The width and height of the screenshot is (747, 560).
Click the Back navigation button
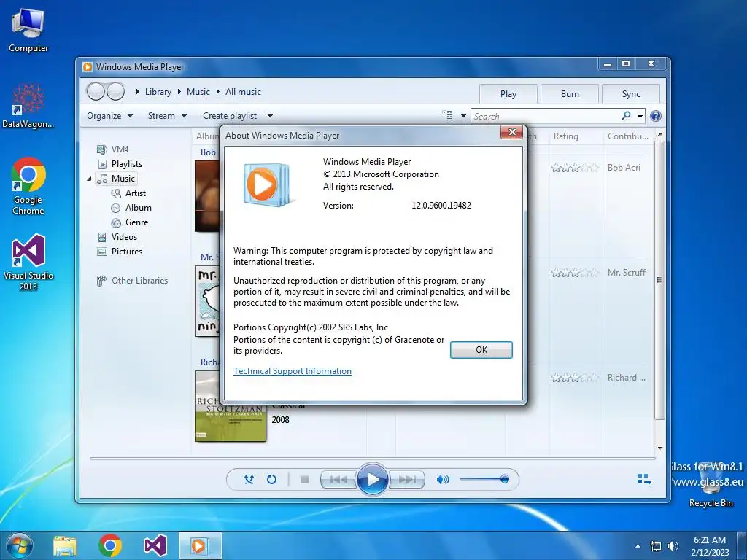96,91
